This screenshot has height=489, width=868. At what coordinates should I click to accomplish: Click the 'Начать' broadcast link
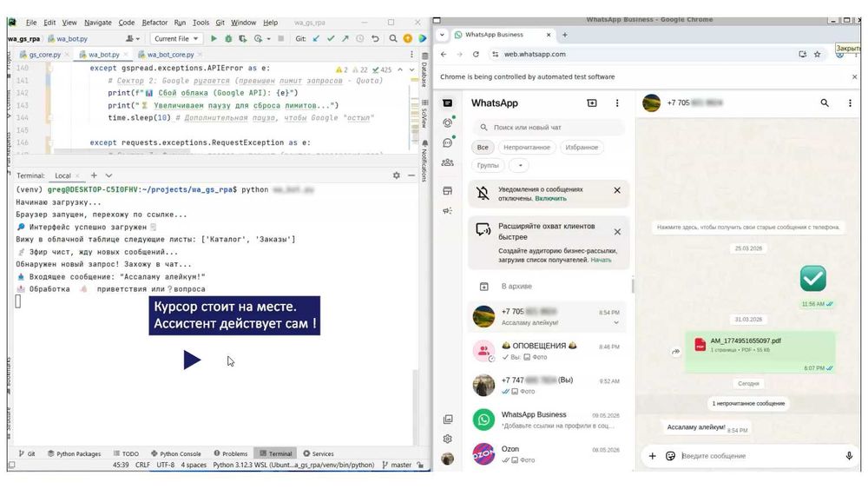[x=601, y=260]
